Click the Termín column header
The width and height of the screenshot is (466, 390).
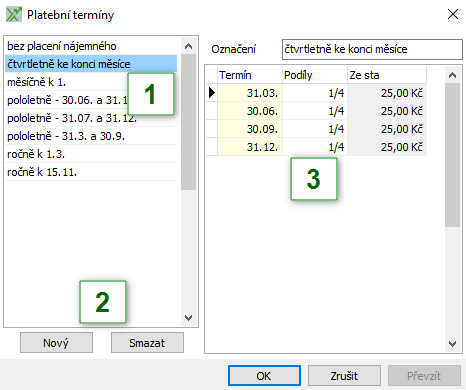[x=250, y=75]
